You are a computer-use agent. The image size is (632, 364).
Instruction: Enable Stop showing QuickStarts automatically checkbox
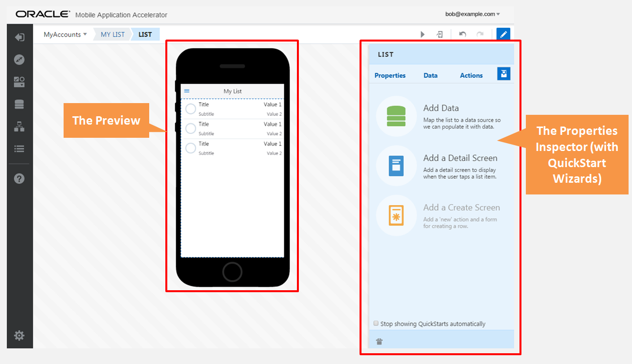click(x=376, y=323)
